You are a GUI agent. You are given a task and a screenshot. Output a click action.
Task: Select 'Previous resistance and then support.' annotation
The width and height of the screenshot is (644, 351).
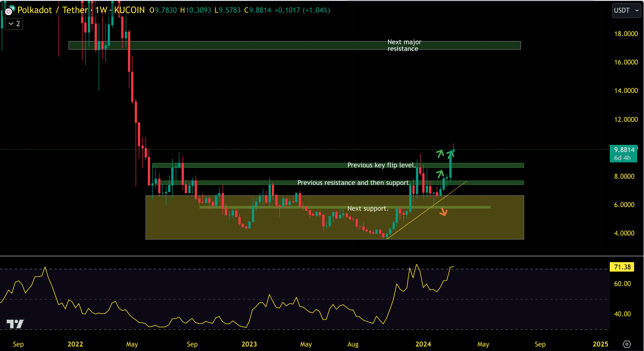354,183
